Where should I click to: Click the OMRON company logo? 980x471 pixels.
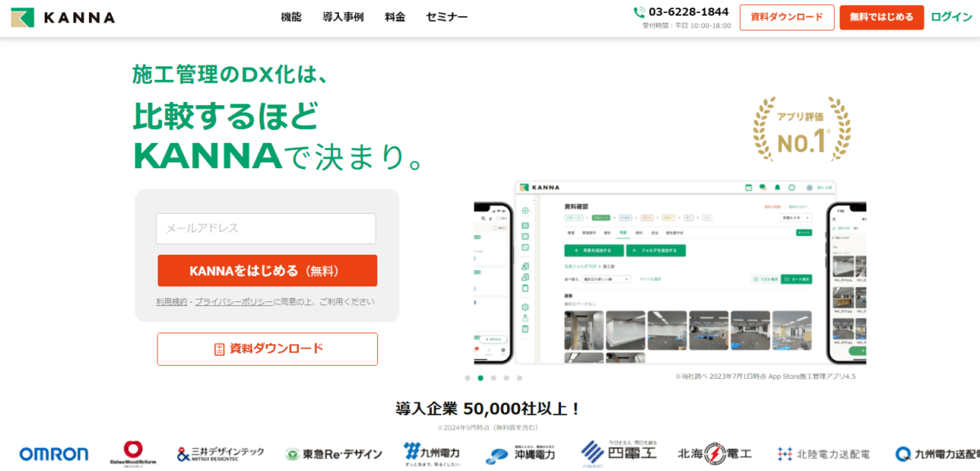click(54, 454)
